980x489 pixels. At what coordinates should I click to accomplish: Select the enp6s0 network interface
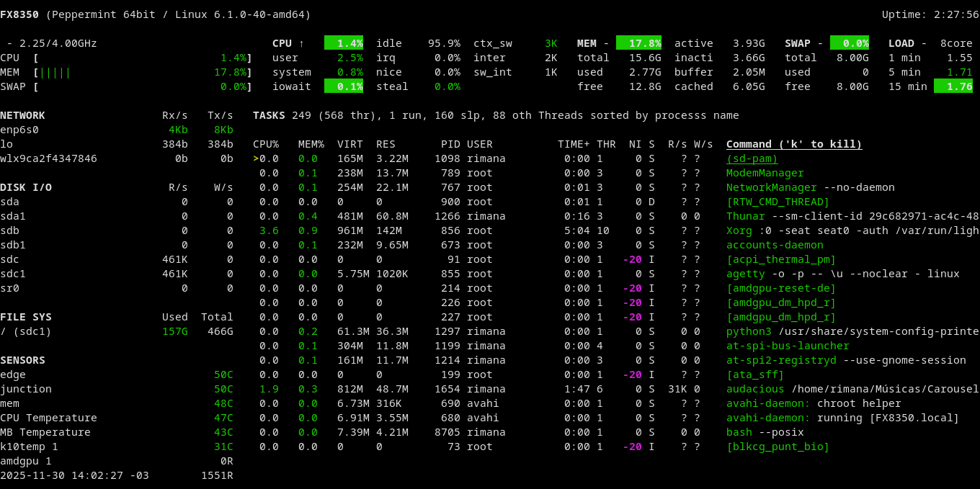19,130
